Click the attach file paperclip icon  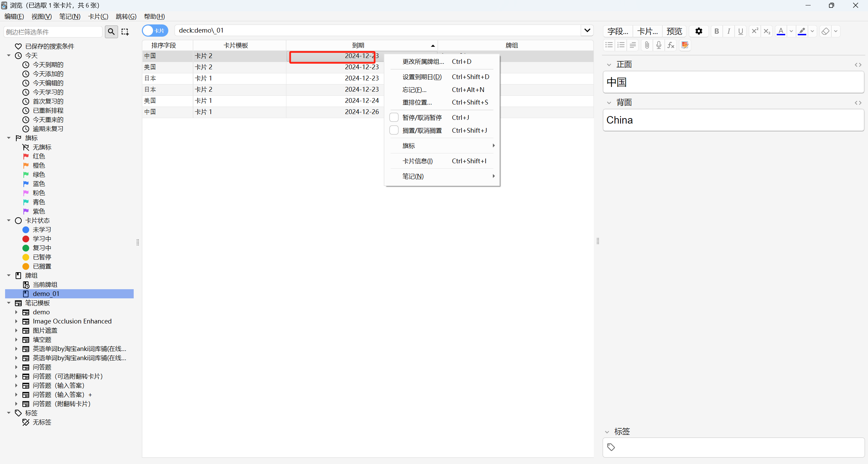click(x=647, y=45)
